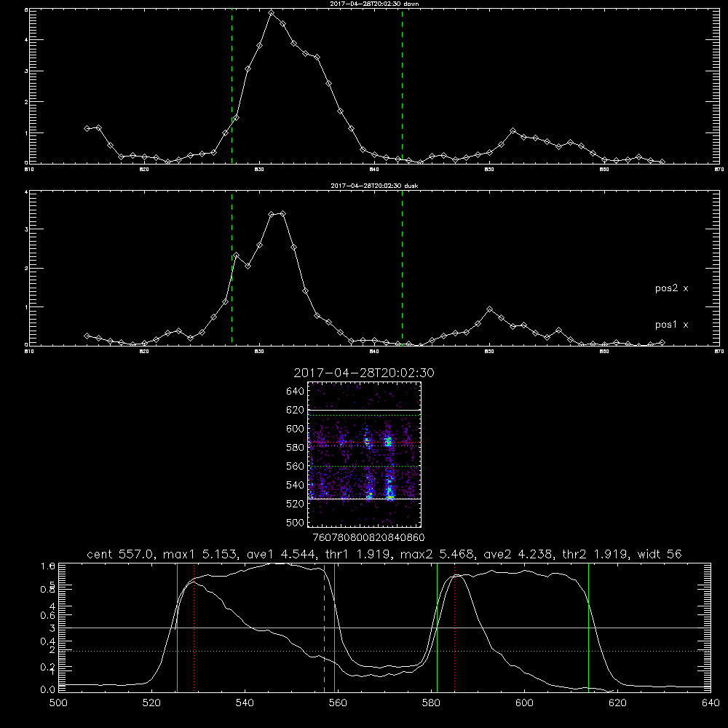This screenshot has width=728, height=728.
Task: Click the heatmap x-axis tick label string
Action: [x=369, y=537]
